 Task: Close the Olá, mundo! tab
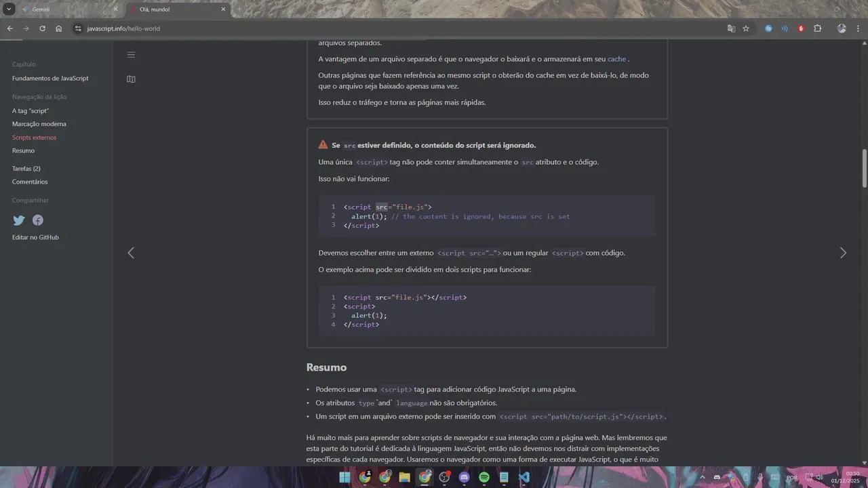[x=223, y=9]
